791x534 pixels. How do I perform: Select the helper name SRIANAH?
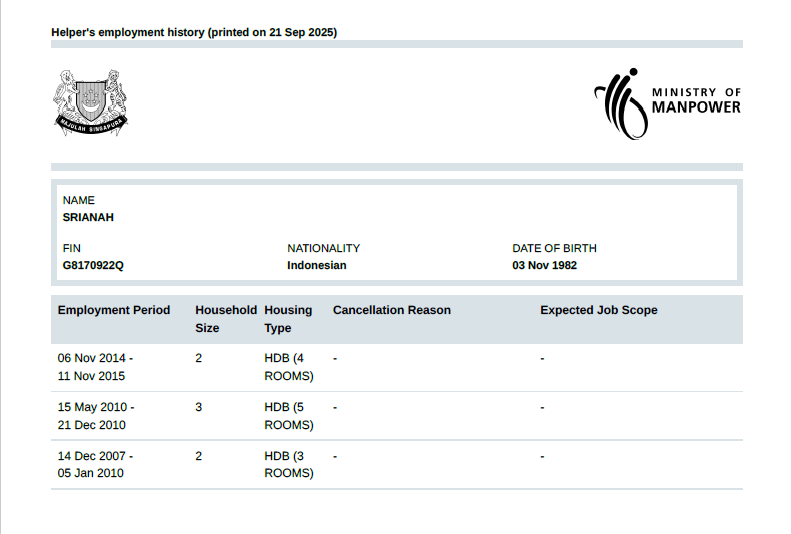[88, 218]
